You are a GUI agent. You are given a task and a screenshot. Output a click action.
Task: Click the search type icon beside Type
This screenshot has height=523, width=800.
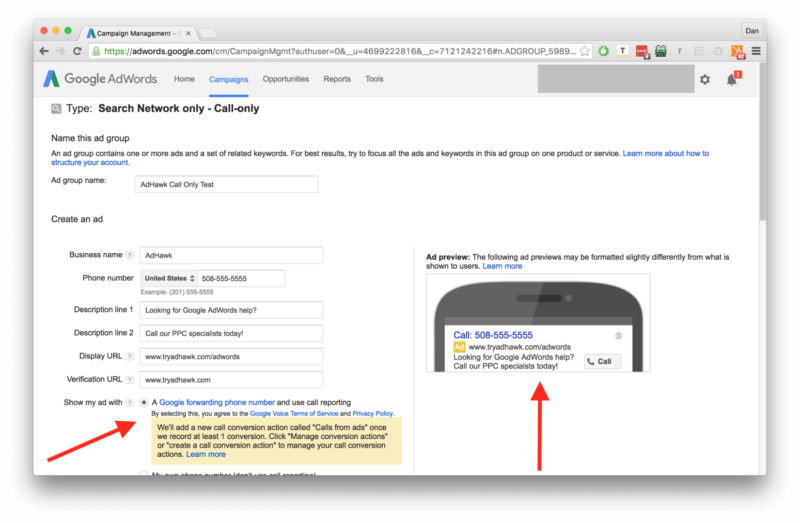[x=56, y=108]
